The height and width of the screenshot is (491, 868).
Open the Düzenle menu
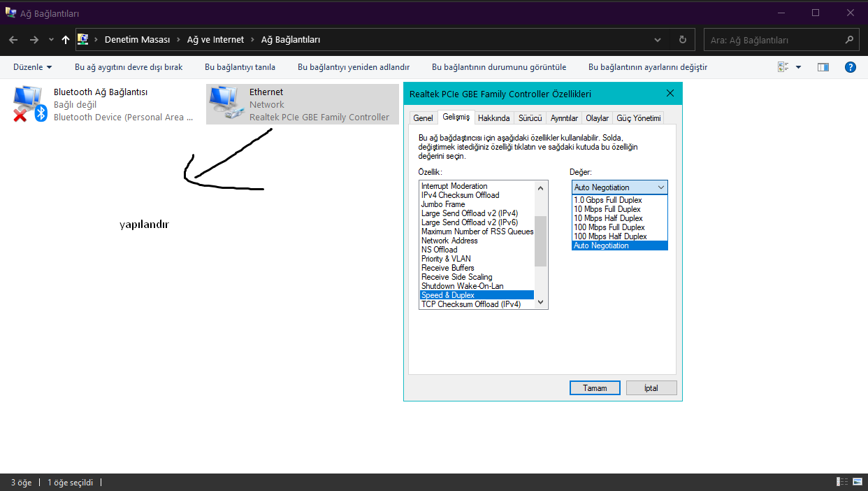33,67
